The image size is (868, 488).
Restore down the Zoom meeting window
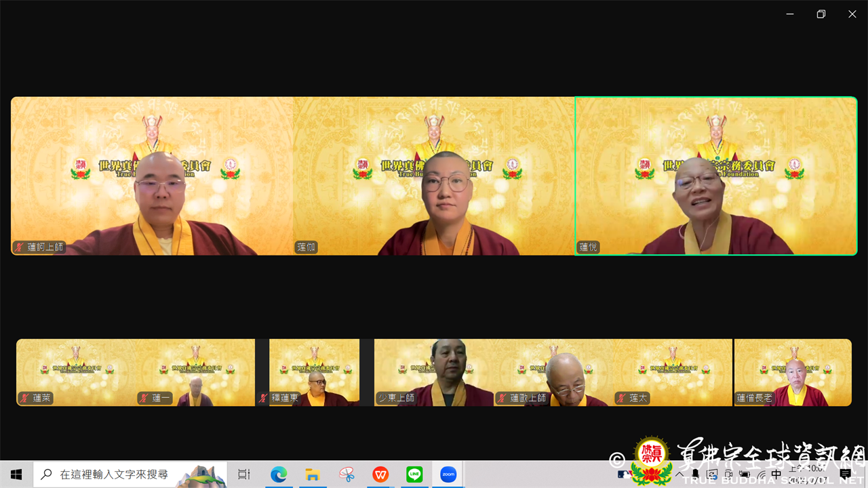click(821, 14)
